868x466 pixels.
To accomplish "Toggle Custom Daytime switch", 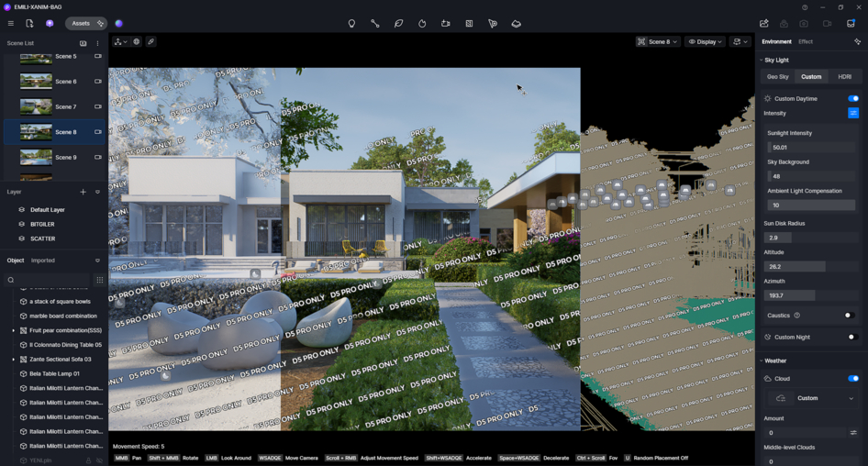I will coord(853,98).
